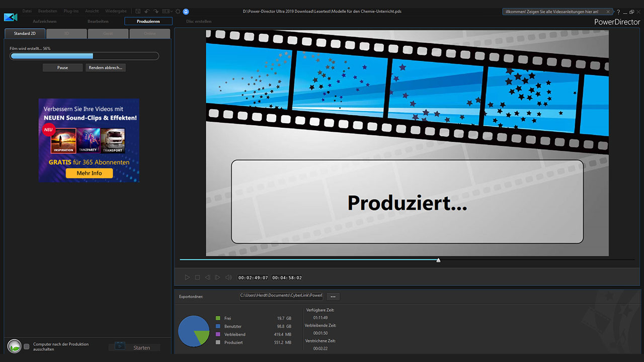This screenshot has width=644, height=362.
Task: Open preferences via the gear icon
Action: (178, 11)
